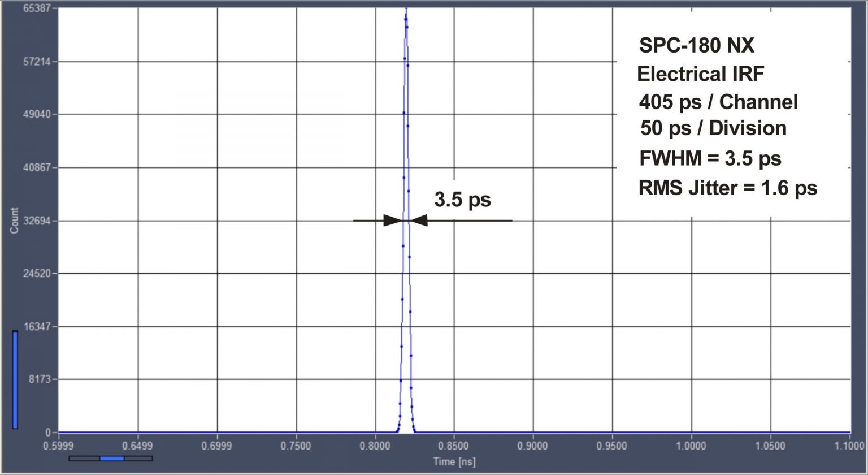
Task: Click the 0.5999 time tick label
Action: click(59, 444)
